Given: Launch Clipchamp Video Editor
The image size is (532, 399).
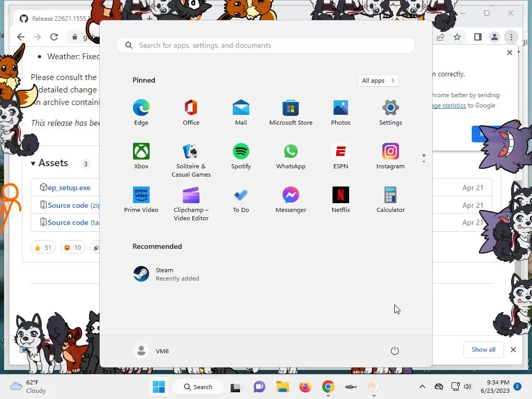Looking at the screenshot, I should click(191, 204).
